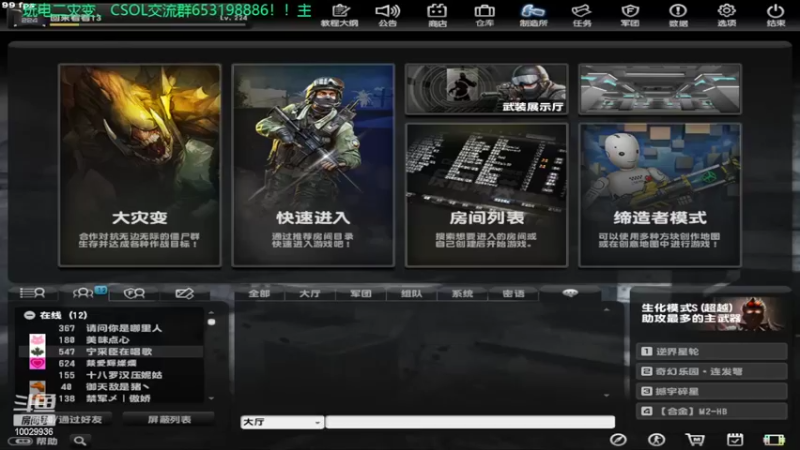The width and height of the screenshot is (800, 450).
Task: Open the 军团 clan shield icon
Action: pos(630,15)
